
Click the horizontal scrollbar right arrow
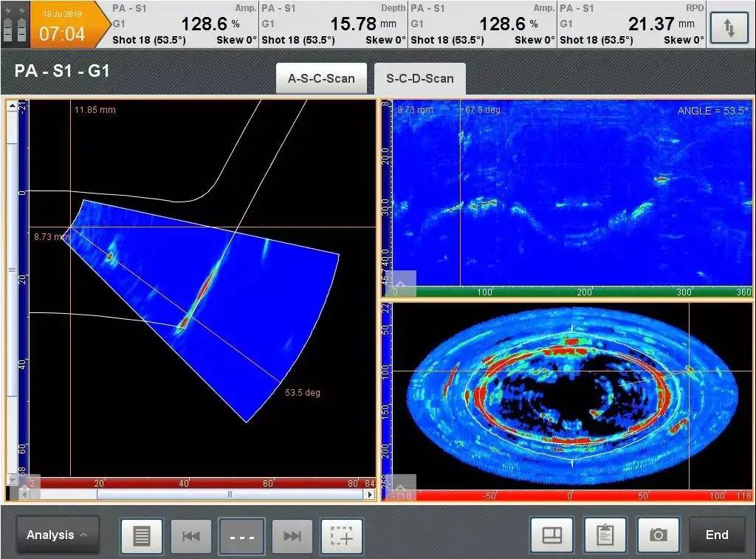pos(370,495)
